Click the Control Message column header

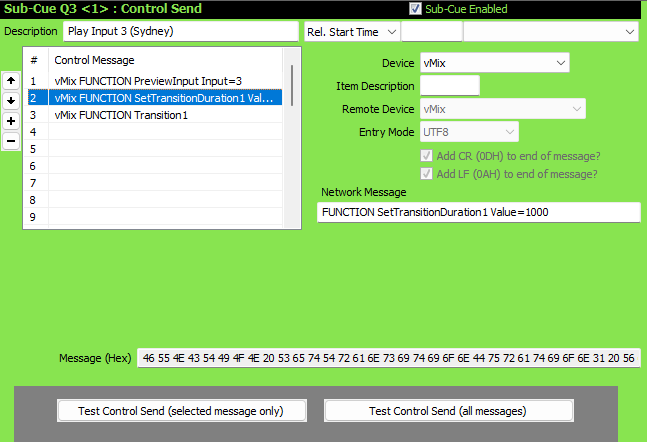coord(165,60)
